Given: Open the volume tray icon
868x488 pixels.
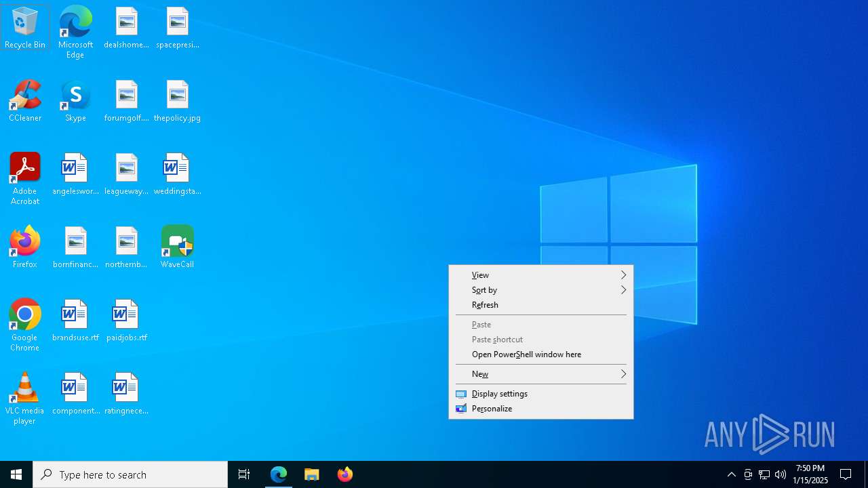Looking at the screenshot, I should 781,474.
